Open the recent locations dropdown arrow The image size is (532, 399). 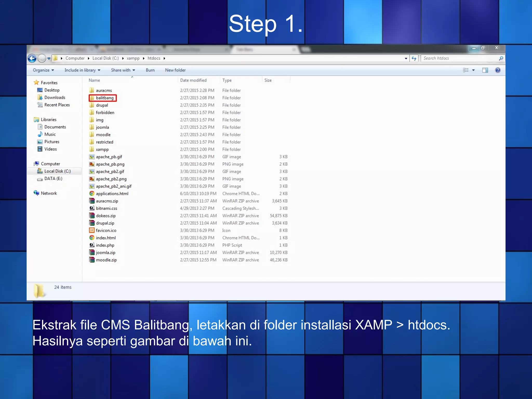[49, 58]
